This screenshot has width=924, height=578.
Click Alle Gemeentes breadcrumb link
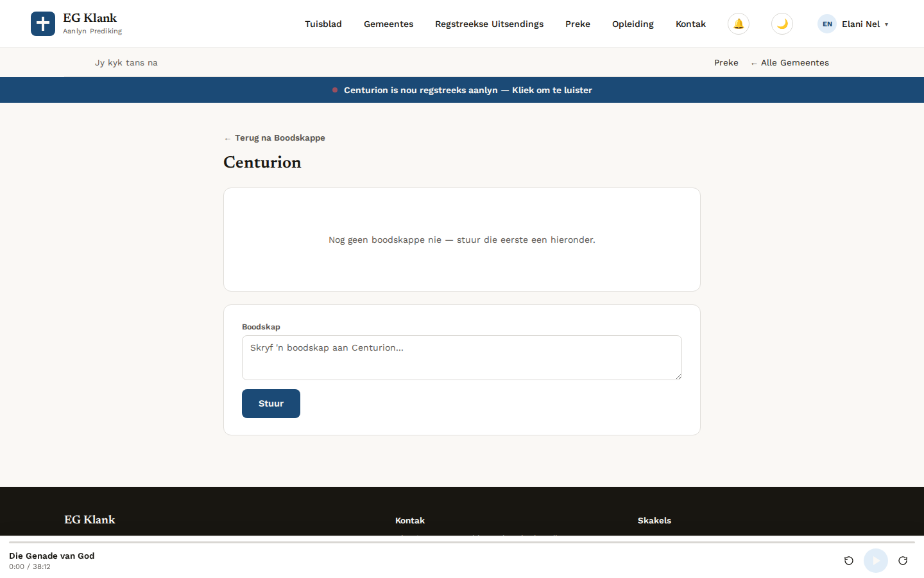click(x=790, y=63)
